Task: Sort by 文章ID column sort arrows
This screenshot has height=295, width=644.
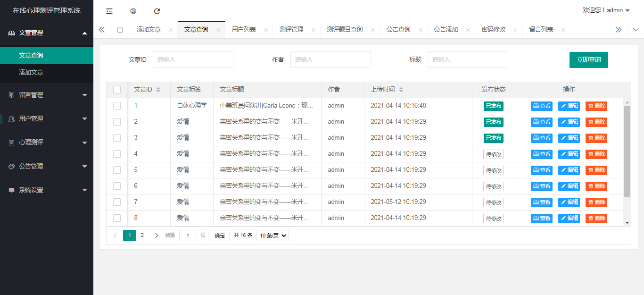Action: [x=158, y=90]
